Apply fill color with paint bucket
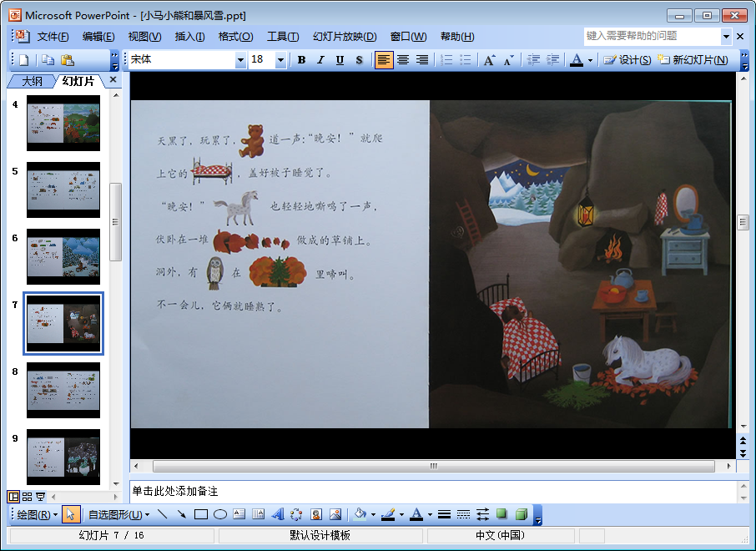 360,514
